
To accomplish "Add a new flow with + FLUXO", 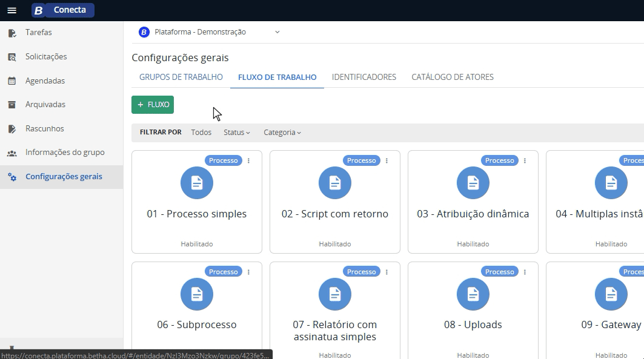I will point(153,105).
